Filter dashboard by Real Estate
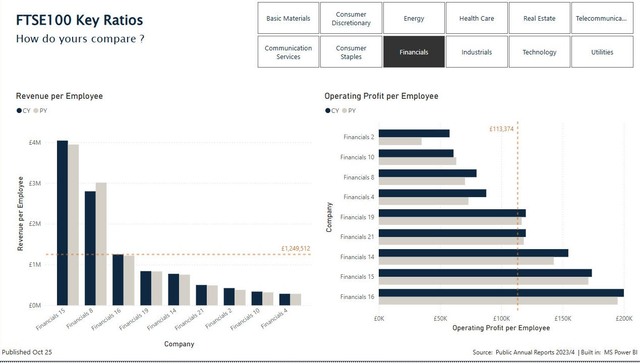640x364 pixels. pyautogui.click(x=539, y=18)
